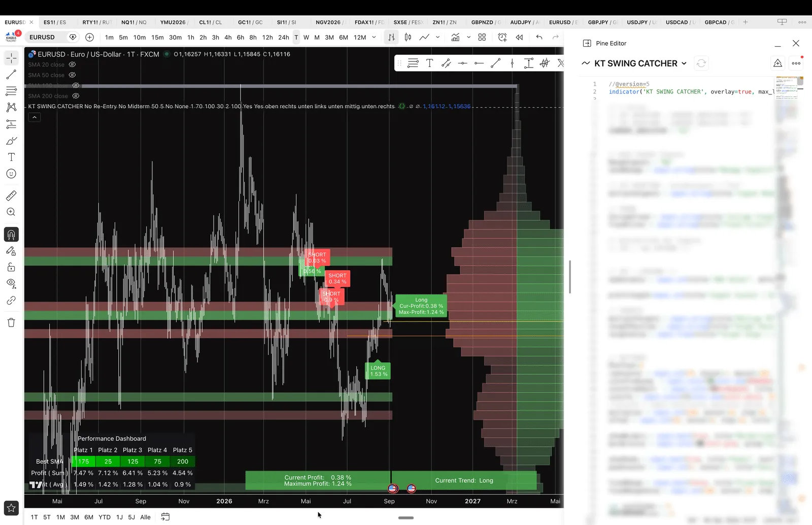Switch to the GBPJPY chart tab
Image resolution: width=812 pixels, height=525 pixels.
[x=602, y=22]
